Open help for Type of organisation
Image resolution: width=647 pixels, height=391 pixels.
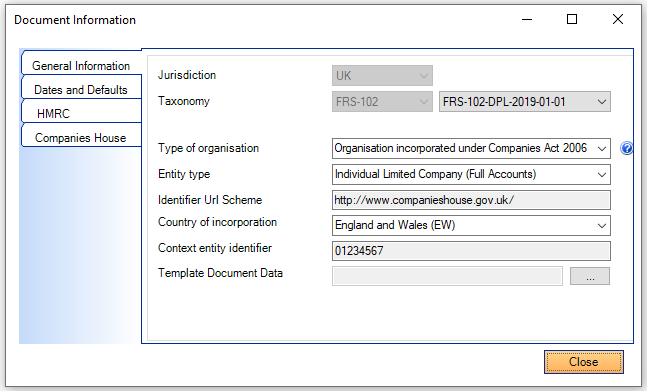tap(626, 148)
